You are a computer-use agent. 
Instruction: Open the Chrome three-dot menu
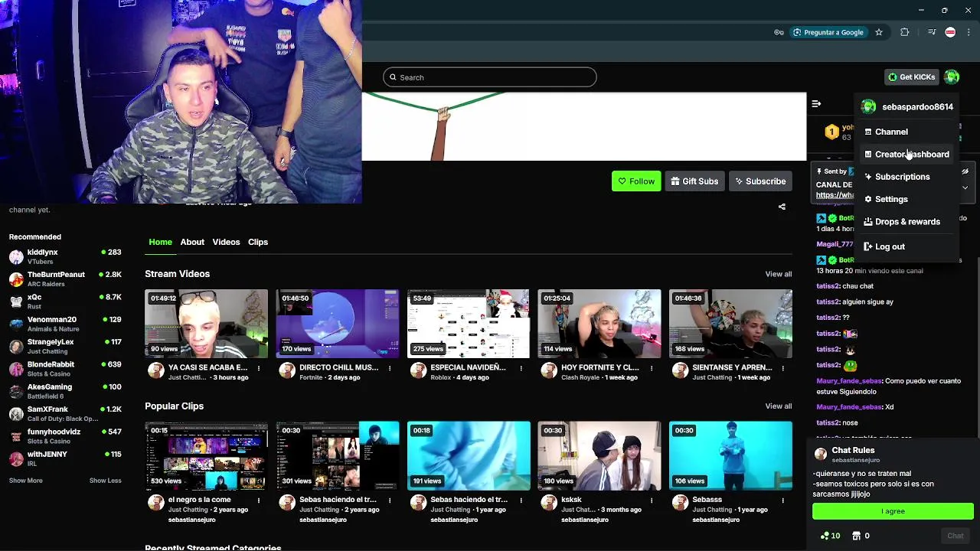[x=969, y=32]
